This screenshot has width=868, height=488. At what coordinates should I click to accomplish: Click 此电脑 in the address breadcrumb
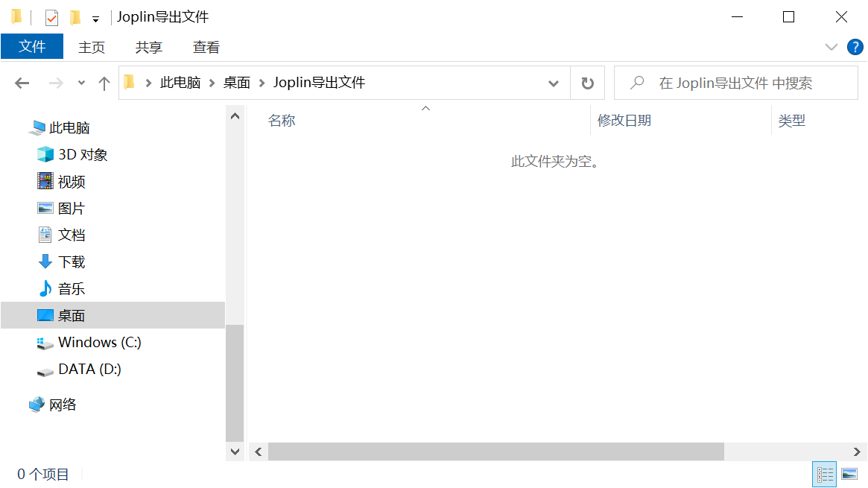[180, 83]
